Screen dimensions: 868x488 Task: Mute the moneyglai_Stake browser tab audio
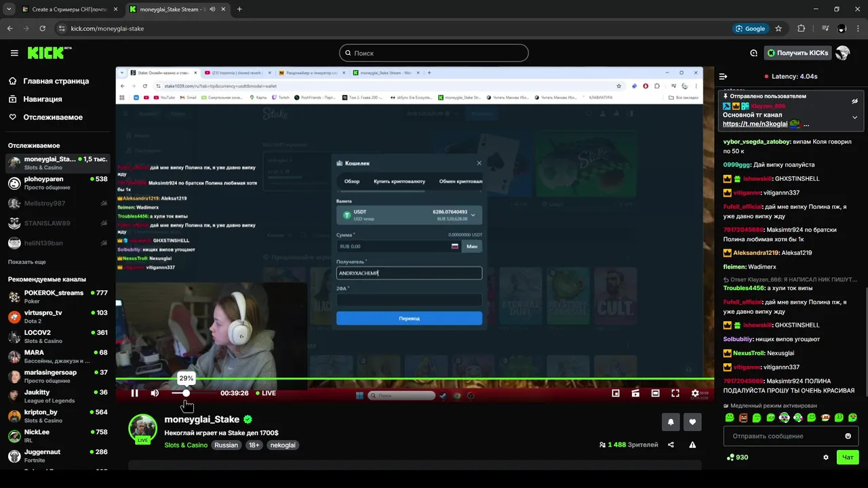pyautogui.click(x=212, y=9)
